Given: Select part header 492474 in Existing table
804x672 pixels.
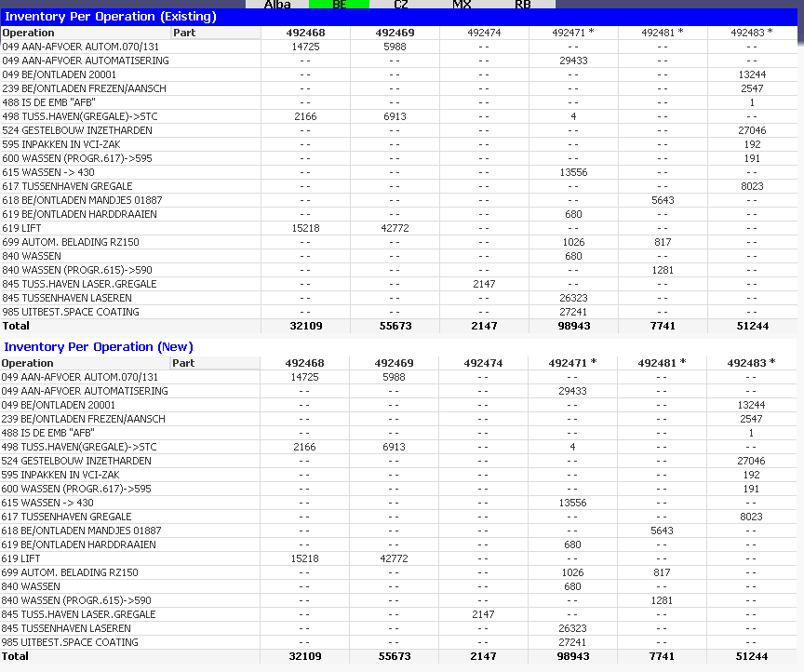Looking at the screenshot, I should click(484, 33).
